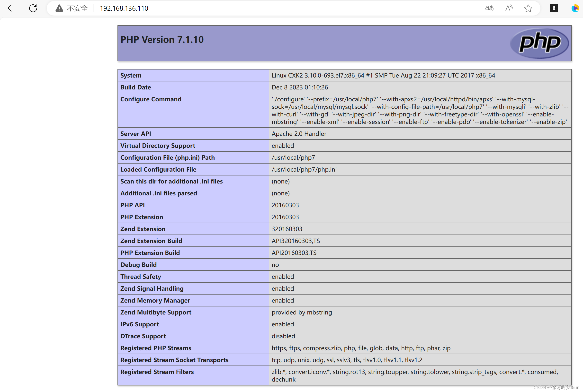Open the colorful Copilot icon
This screenshot has height=392, width=583.
click(x=575, y=8)
